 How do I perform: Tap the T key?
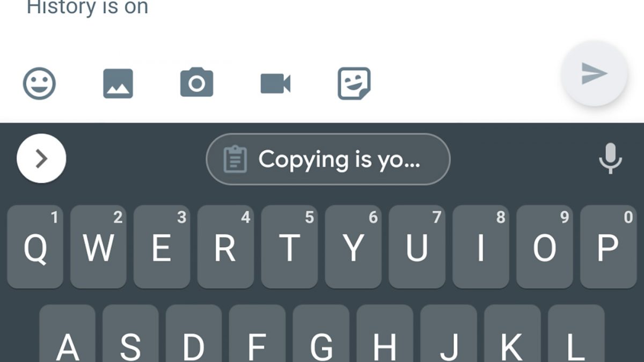click(x=290, y=247)
